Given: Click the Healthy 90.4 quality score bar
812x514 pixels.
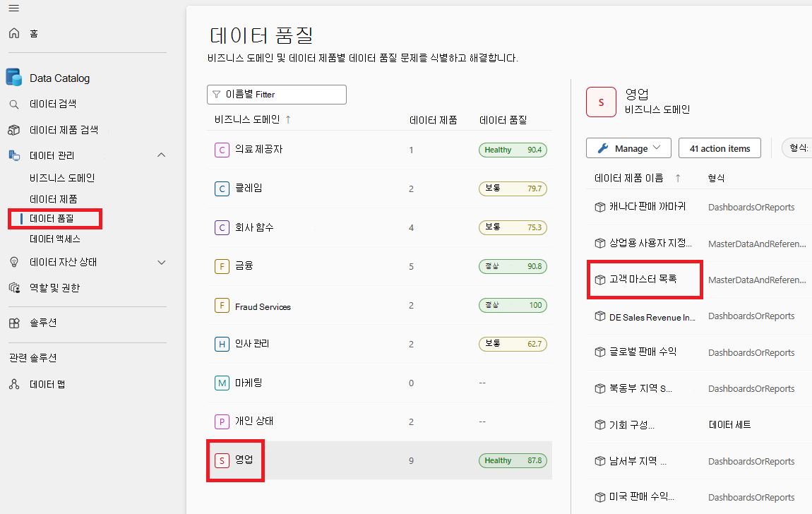Looking at the screenshot, I should tap(513, 150).
